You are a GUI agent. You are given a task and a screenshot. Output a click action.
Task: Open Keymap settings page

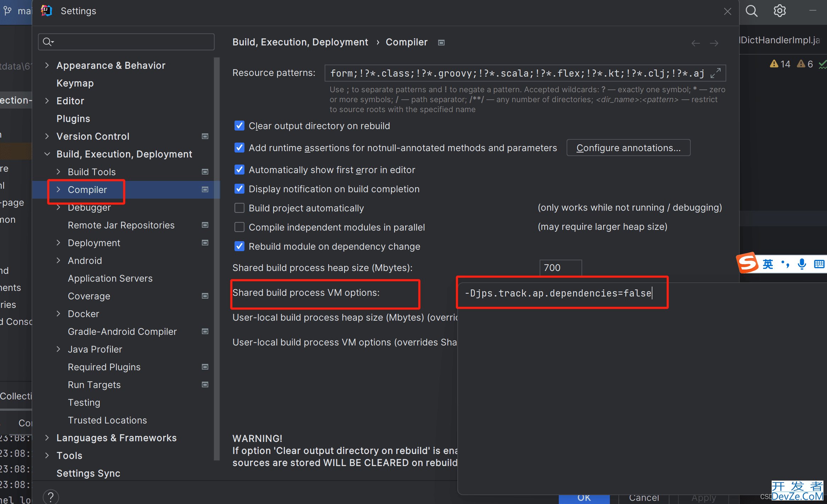click(75, 83)
